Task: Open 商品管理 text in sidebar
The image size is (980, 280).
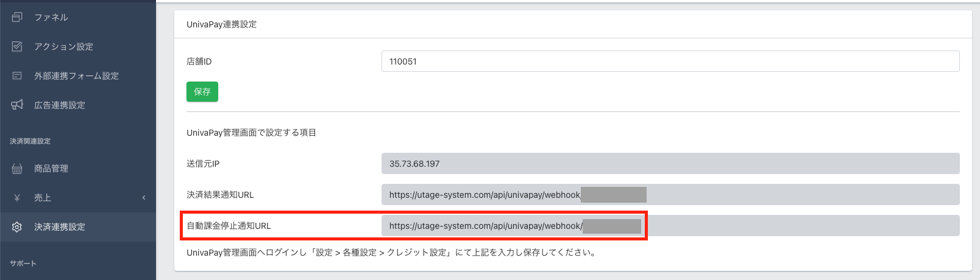Action: point(51,169)
